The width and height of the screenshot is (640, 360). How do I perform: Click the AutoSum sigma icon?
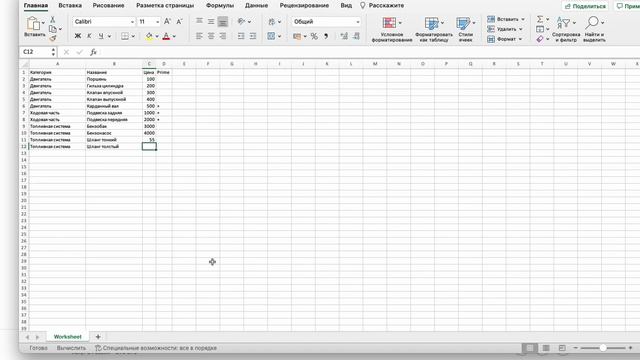[x=540, y=19]
